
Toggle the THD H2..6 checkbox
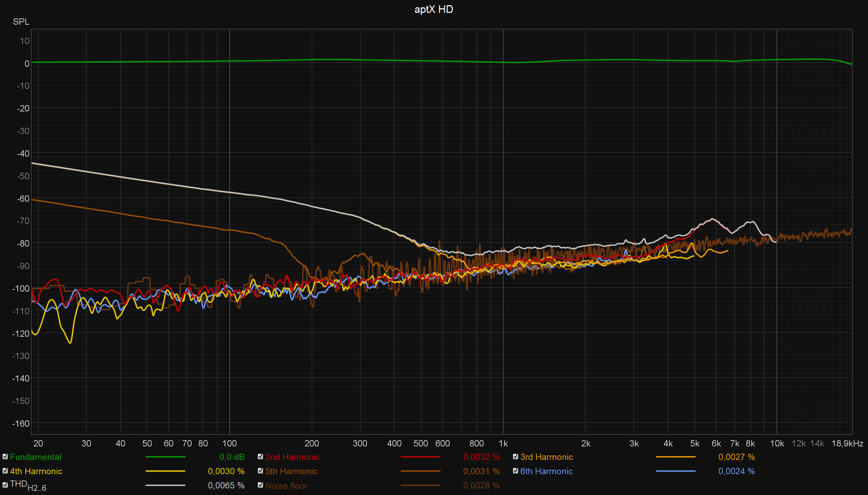tap(5, 485)
